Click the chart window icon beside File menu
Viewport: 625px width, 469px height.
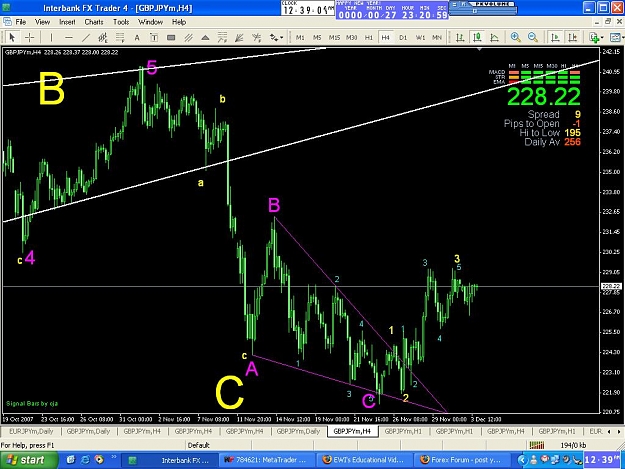7,22
